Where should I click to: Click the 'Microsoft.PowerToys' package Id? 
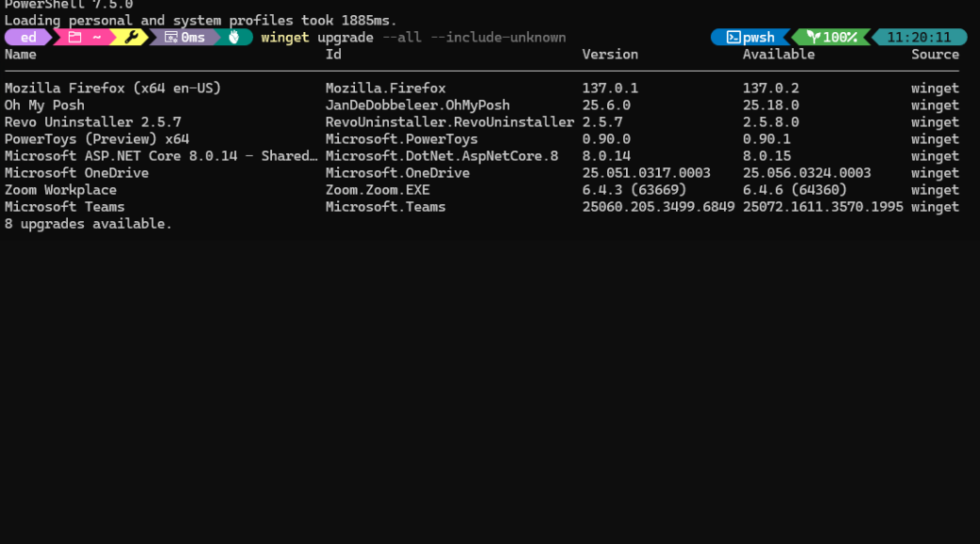point(401,139)
